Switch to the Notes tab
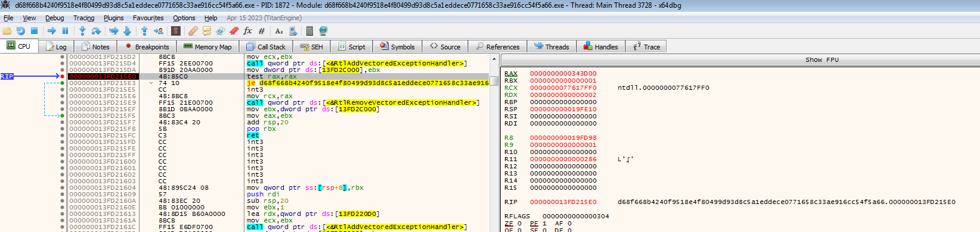This screenshot has height=232, width=980. click(x=96, y=46)
